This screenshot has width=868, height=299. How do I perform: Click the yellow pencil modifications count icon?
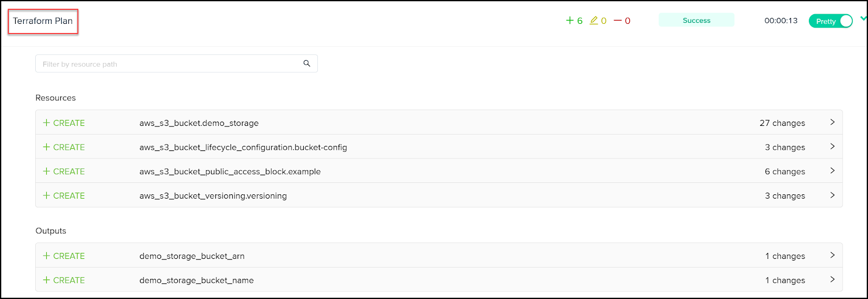click(x=593, y=21)
